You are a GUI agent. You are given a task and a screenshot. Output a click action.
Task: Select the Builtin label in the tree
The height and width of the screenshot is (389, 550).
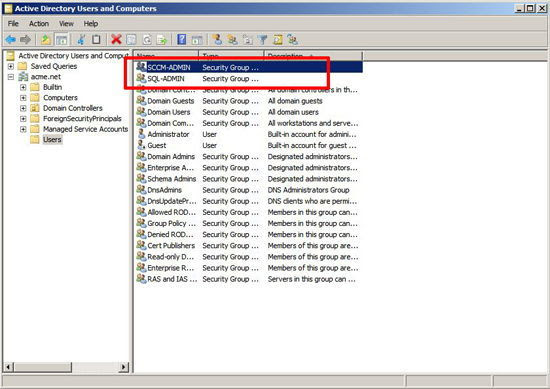tap(52, 87)
